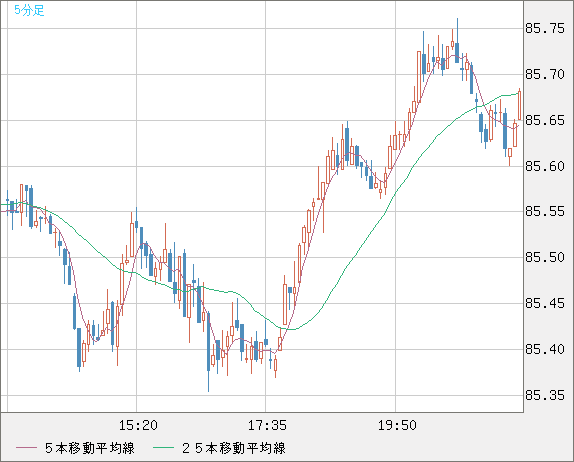
Task: Click the 19:50 time axis label
Action: 397,425
